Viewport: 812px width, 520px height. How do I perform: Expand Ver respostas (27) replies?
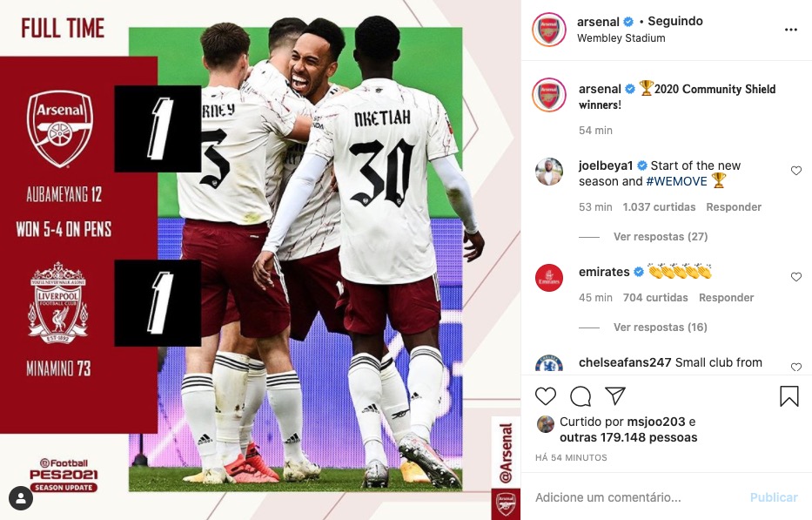point(661,236)
